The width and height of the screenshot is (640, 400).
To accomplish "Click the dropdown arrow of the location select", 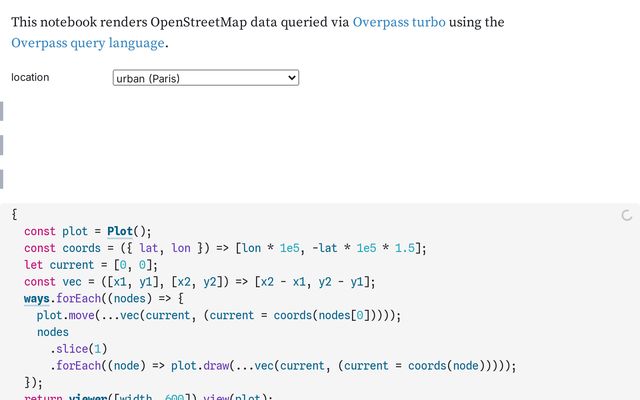I will click(x=291, y=78).
